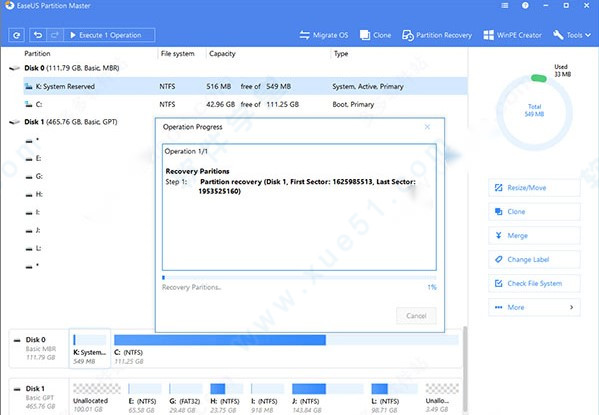The height and width of the screenshot is (415, 599).
Task: Click the Change Label tag icon
Action: tap(499, 259)
